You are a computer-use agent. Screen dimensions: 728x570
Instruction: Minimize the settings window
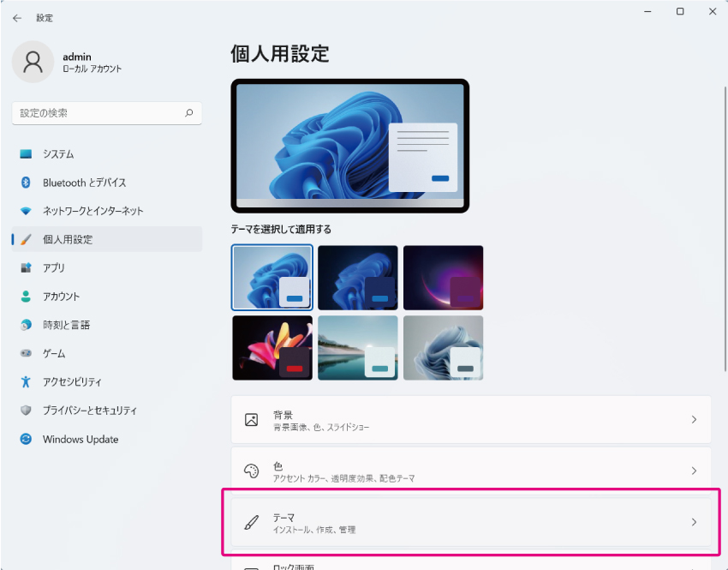point(647,11)
